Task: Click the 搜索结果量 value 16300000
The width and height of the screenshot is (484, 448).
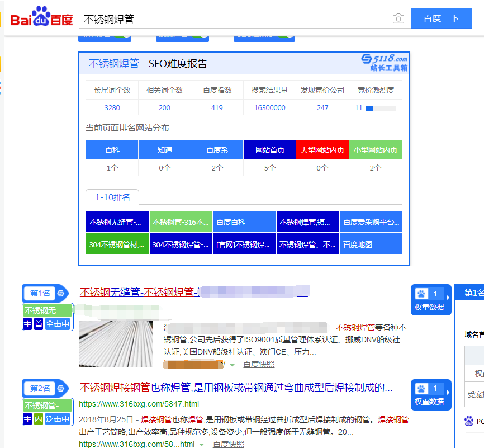Action: tap(269, 107)
